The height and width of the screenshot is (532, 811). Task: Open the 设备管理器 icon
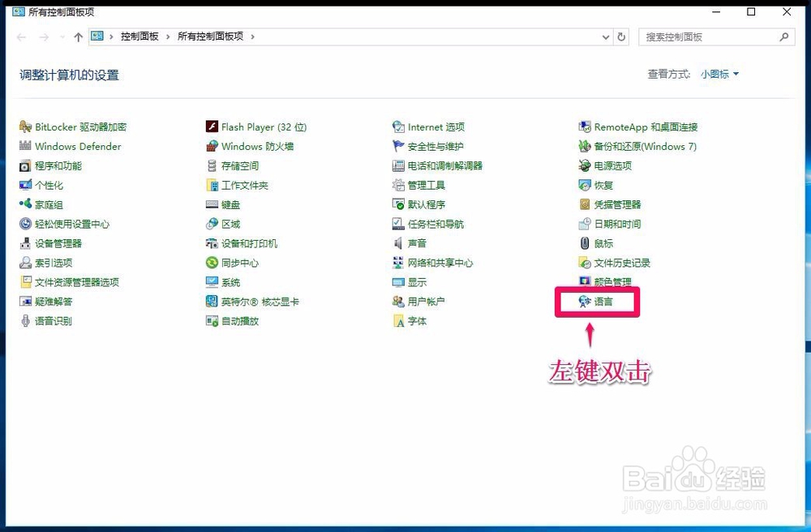point(25,243)
